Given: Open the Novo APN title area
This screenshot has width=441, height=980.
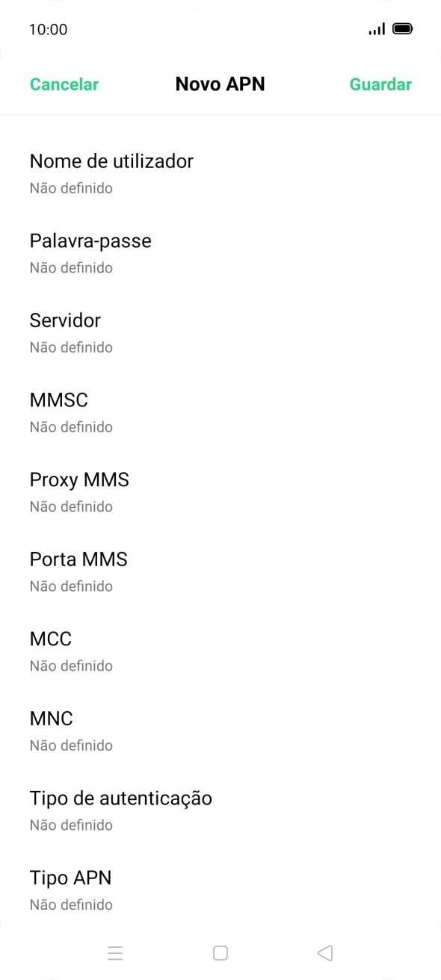Looking at the screenshot, I should point(220,84).
